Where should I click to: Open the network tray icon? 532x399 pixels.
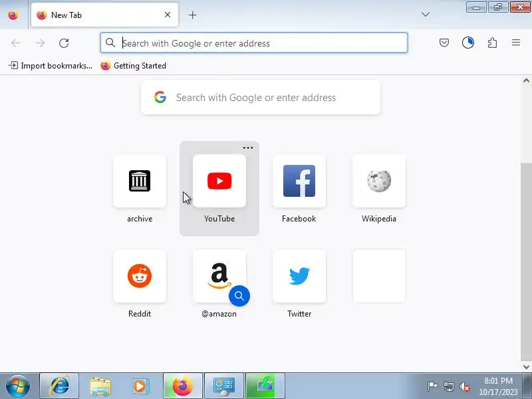point(448,386)
